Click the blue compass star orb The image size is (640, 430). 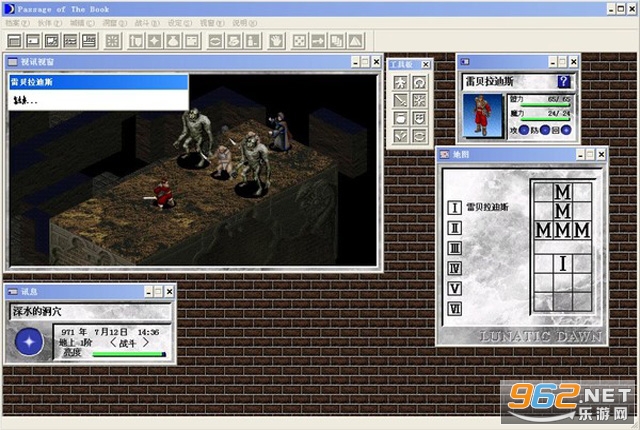[x=29, y=342]
